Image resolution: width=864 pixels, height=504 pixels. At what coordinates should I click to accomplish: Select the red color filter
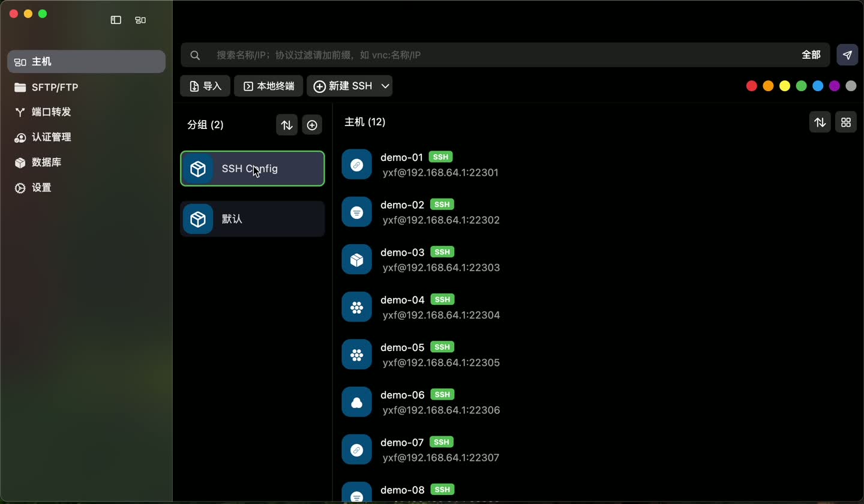click(x=751, y=86)
